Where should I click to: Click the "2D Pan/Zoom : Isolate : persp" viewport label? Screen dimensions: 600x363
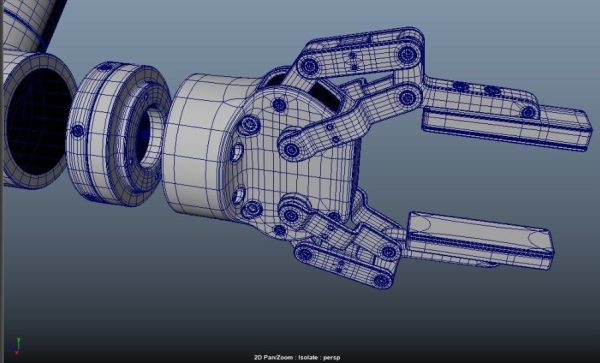[x=297, y=358]
